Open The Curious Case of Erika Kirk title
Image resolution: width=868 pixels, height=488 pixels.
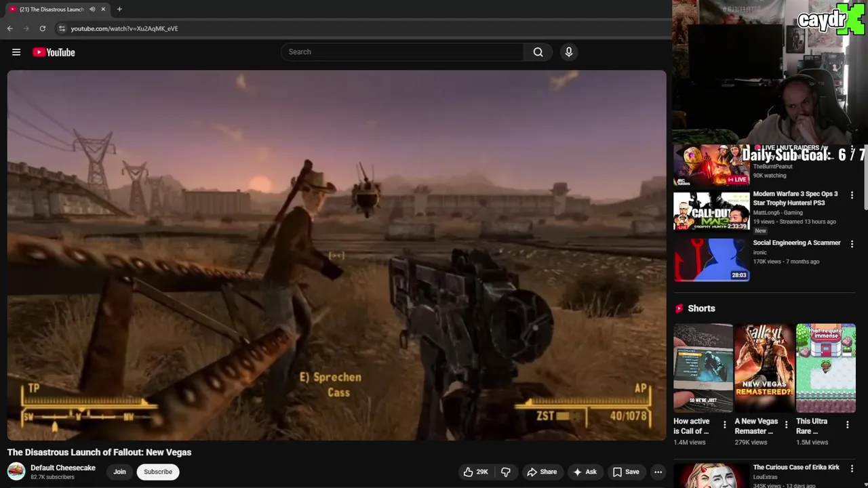click(796, 467)
